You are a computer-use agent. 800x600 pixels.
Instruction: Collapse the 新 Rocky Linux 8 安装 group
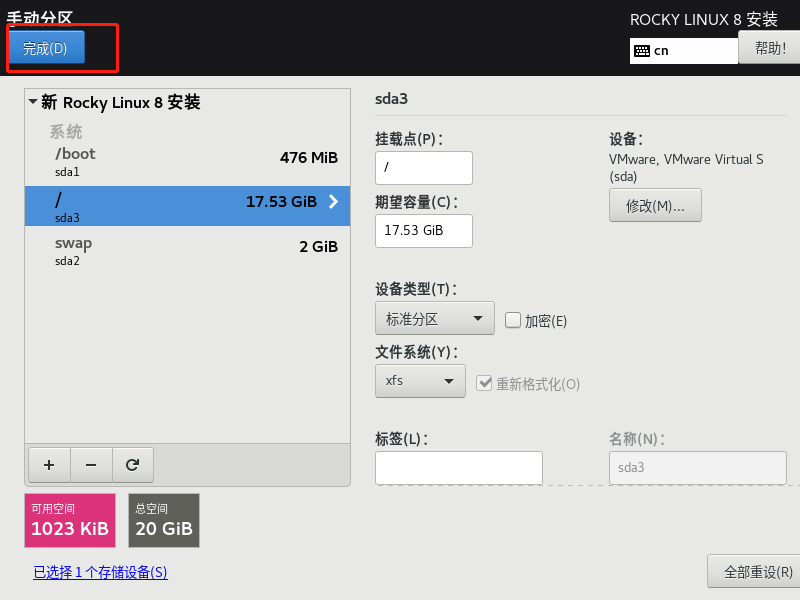[33, 102]
